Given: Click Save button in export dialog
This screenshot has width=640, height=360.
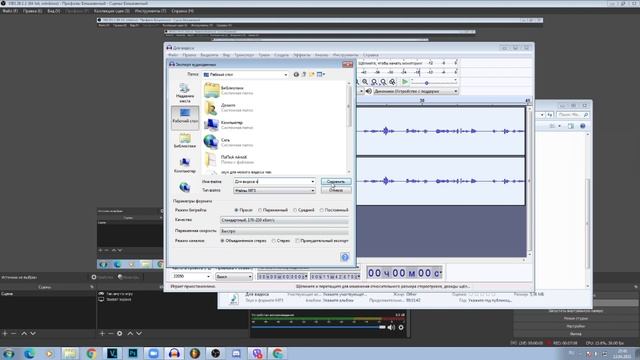Looking at the screenshot, I should [336, 181].
